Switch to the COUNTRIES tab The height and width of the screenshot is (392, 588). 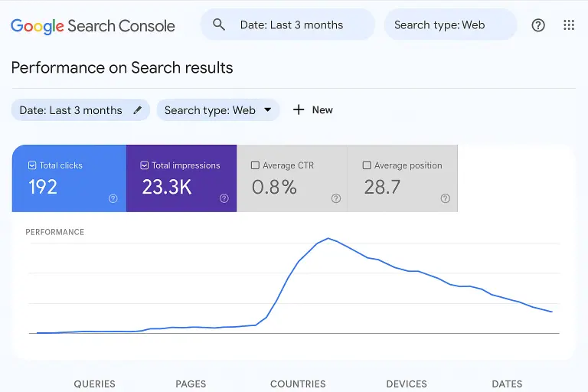[x=298, y=384]
